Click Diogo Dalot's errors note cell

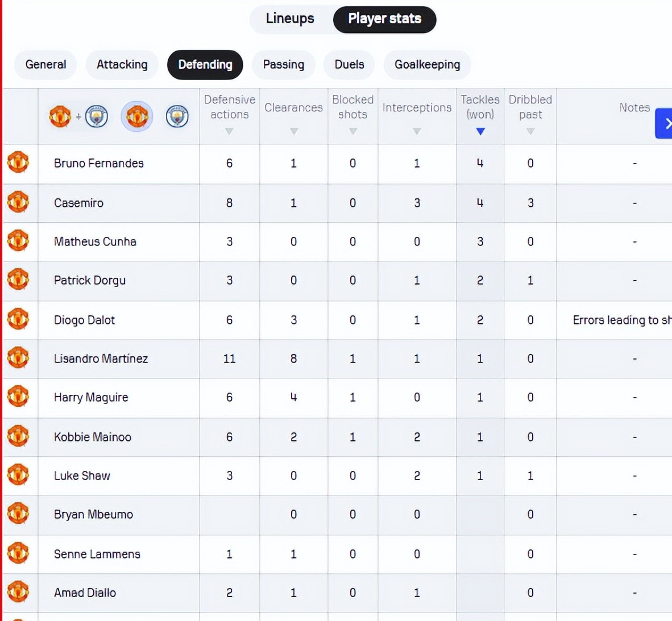click(621, 320)
